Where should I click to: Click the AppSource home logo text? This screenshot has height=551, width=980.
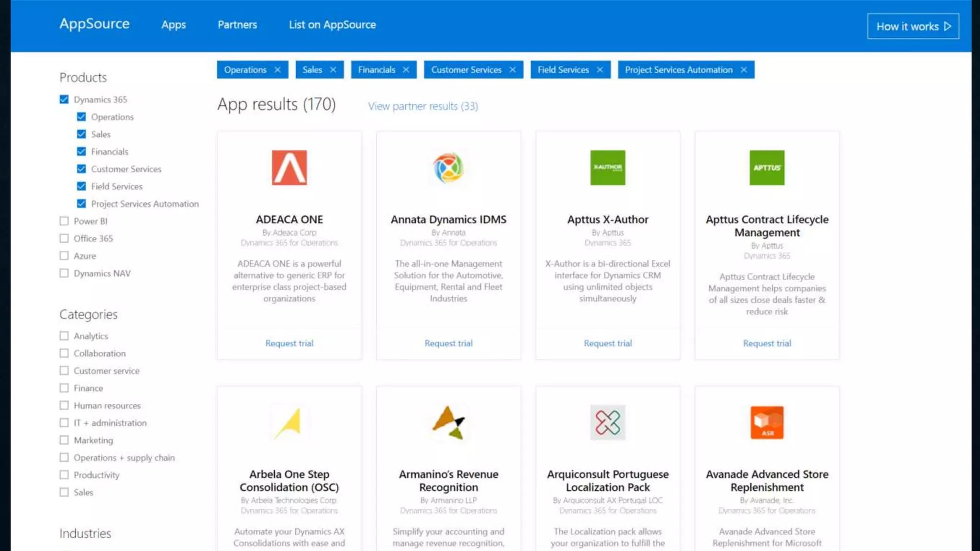[94, 24]
